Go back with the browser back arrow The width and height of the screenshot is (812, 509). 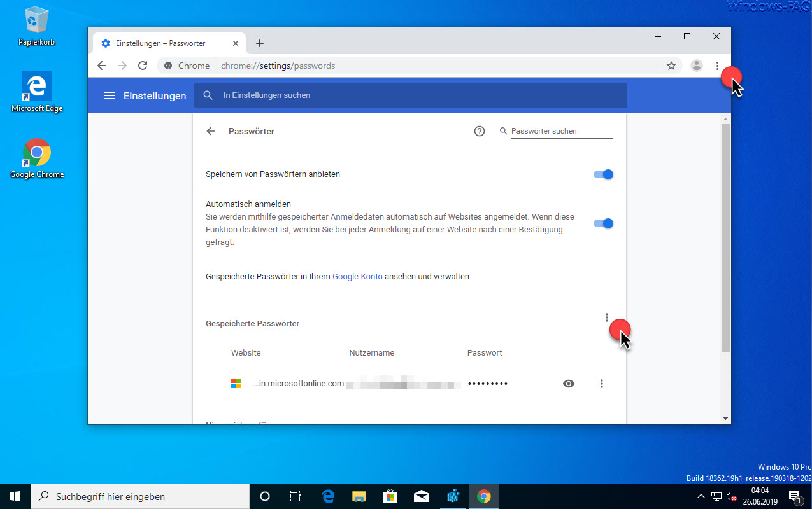[102, 66]
